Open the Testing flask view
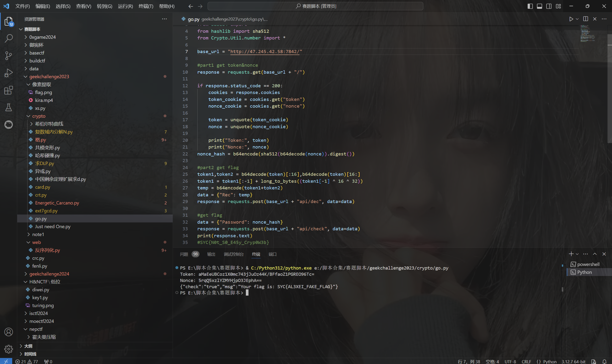 pyautogui.click(x=9, y=107)
